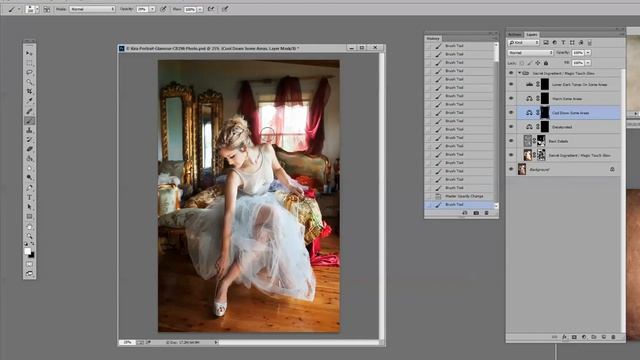Select the Hand tool
The height and width of the screenshot is (360, 640).
pos(29,227)
